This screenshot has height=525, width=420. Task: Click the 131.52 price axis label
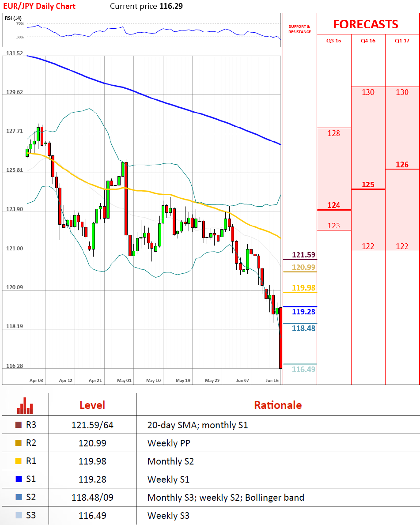[15, 53]
